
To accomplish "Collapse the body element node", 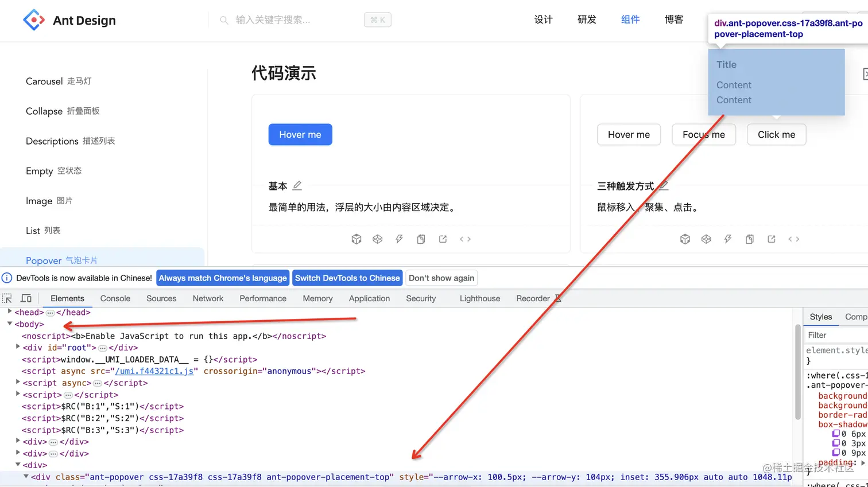I will [10, 324].
